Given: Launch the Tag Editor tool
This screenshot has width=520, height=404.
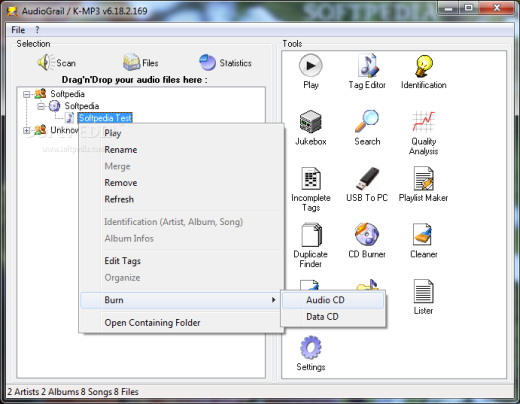Looking at the screenshot, I should click(x=367, y=66).
